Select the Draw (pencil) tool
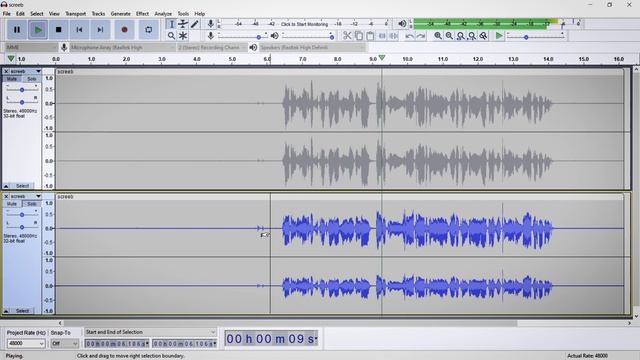 (x=195, y=24)
